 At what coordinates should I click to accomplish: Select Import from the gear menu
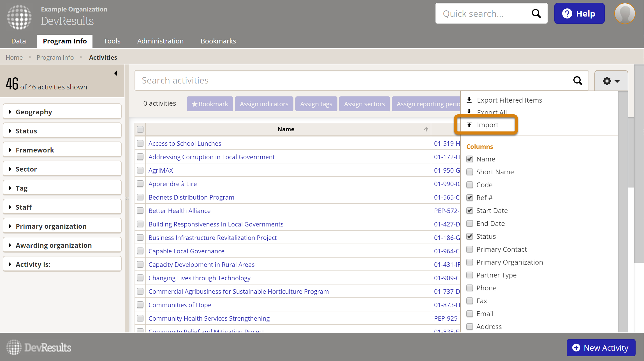(487, 125)
